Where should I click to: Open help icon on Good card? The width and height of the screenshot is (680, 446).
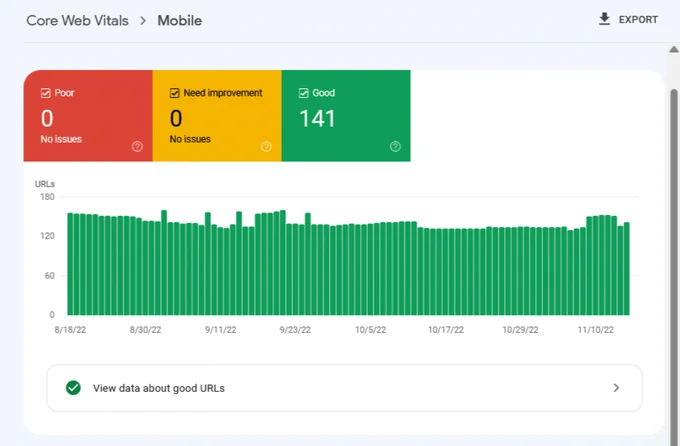click(x=395, y=147)
